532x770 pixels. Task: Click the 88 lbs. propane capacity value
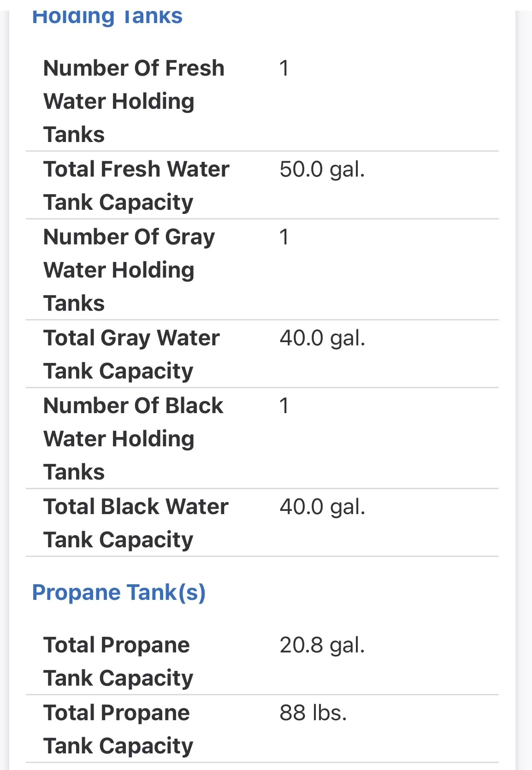[313, 713]
